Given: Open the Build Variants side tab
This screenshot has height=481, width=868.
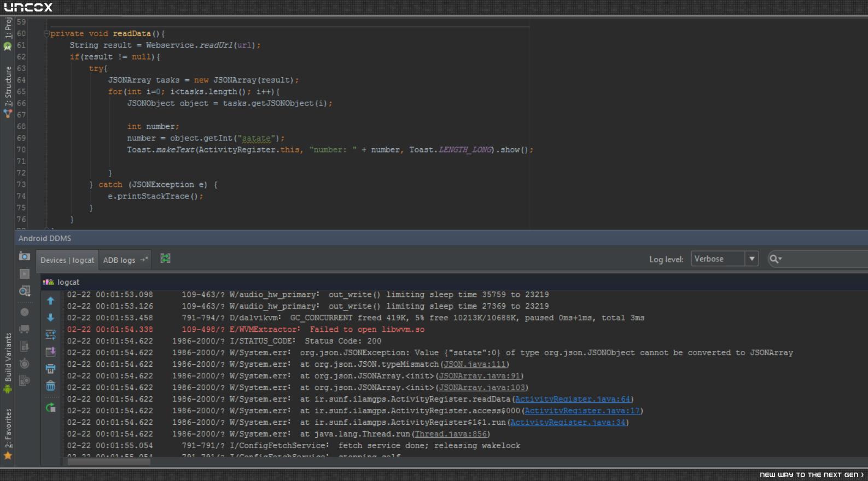Looking at the screenshot, I should (8, 357).
